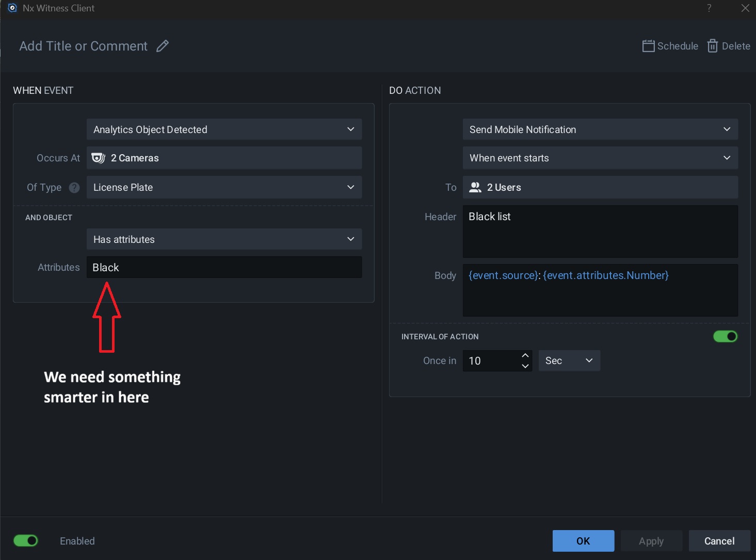Click the users icon in To field
Viewport: 756px width, 560px height.
pos(475,187)
